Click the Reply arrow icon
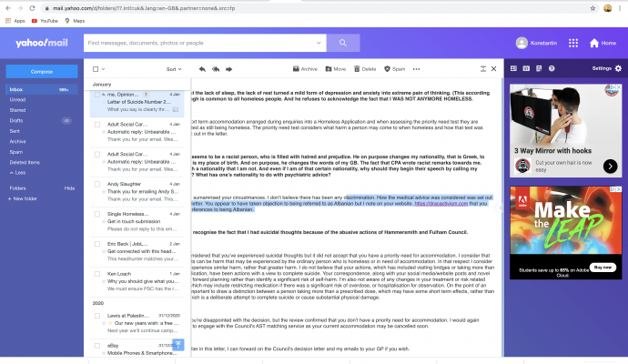Screen dimensions: 628x364 pyautogui.click(x=202, y=68)
